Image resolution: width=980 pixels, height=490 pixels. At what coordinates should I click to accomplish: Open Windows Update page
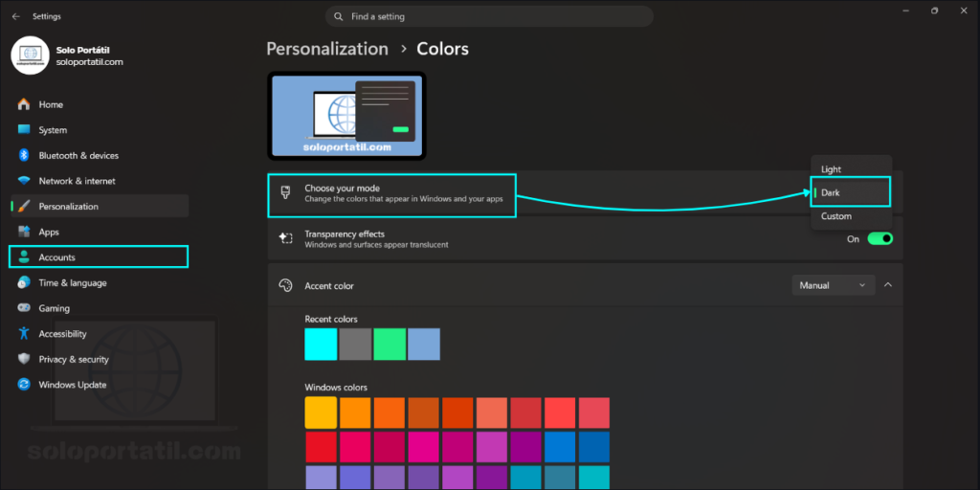point(100,385)
